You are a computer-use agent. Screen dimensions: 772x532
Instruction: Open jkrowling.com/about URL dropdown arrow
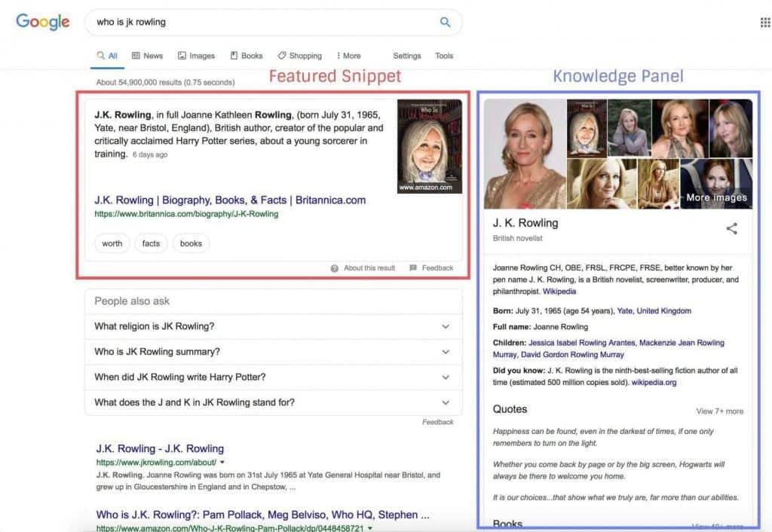[222, 462]
